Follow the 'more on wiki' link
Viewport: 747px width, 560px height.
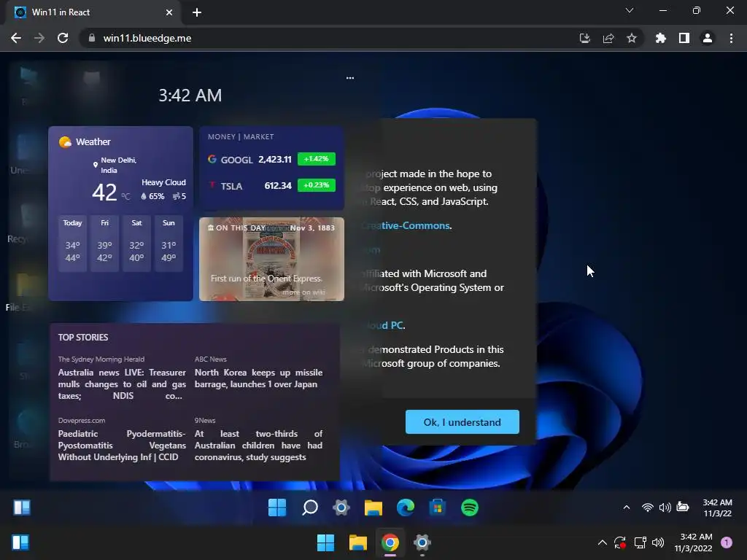click(x=303, y=292)
